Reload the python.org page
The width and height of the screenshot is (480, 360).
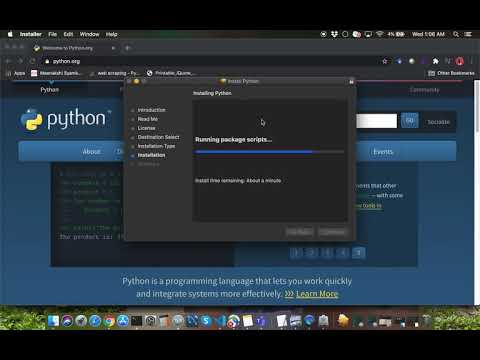coord(32,61)
